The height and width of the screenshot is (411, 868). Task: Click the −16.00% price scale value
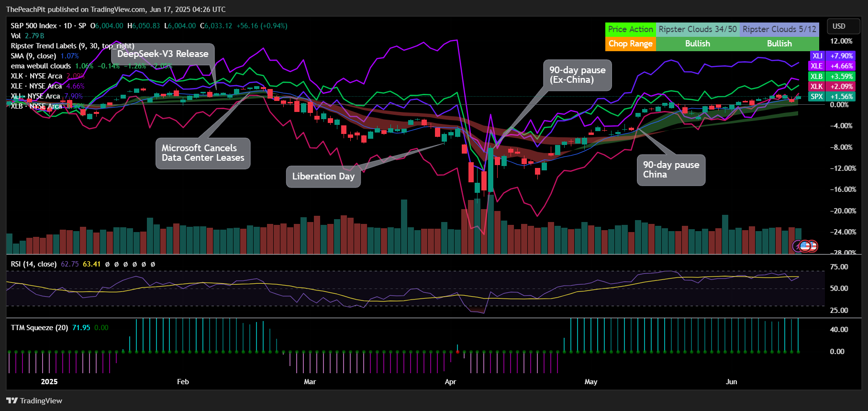tap(843, 189)
